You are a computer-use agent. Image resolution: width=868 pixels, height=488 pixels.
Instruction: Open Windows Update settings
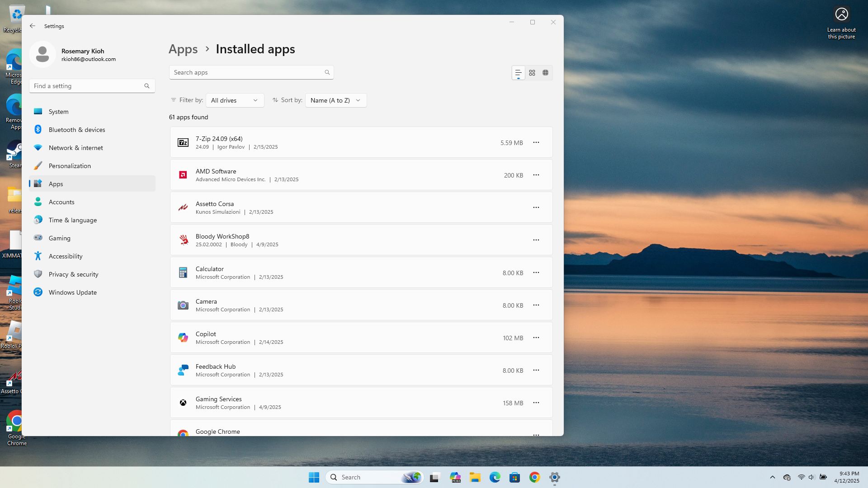(92, 292)
